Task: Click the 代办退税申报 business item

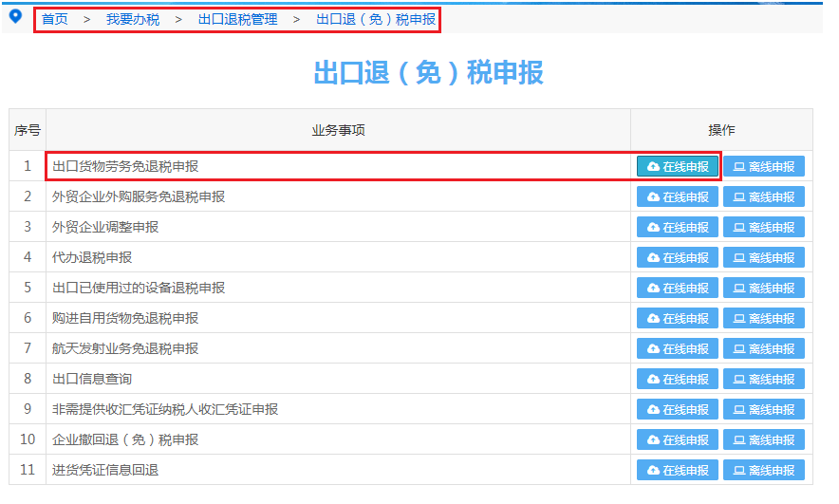Action: coord(92,257)
